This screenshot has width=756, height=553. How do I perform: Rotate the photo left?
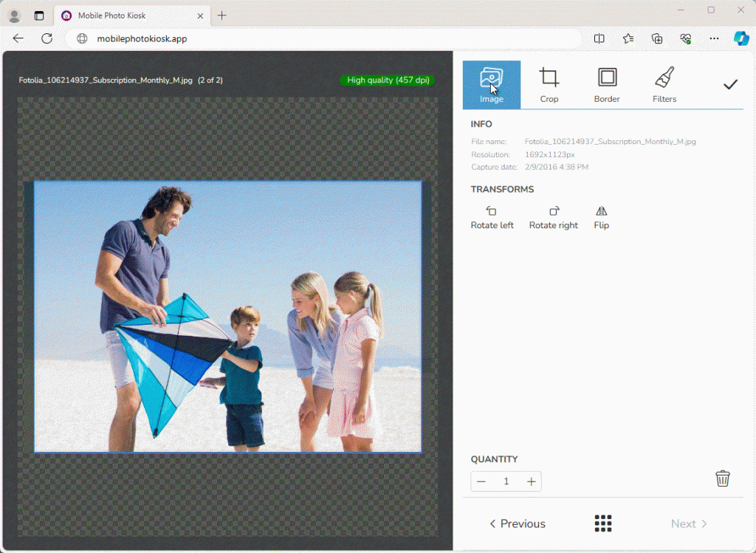coord(492,218)
